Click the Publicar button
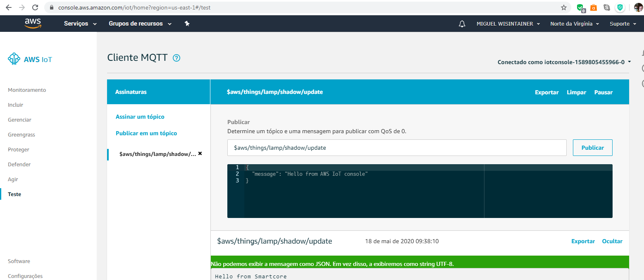This screenshot has height=280, width=644. (x=593, y=148)
